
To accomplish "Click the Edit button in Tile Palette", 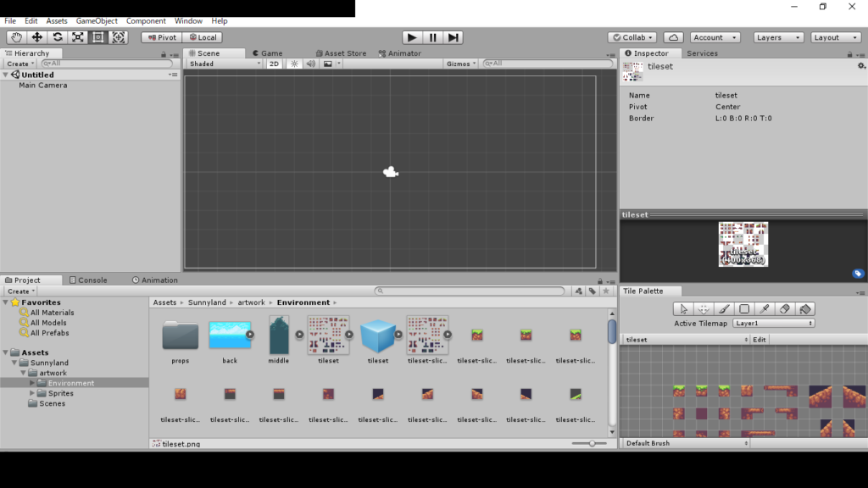I will [759, 340].
